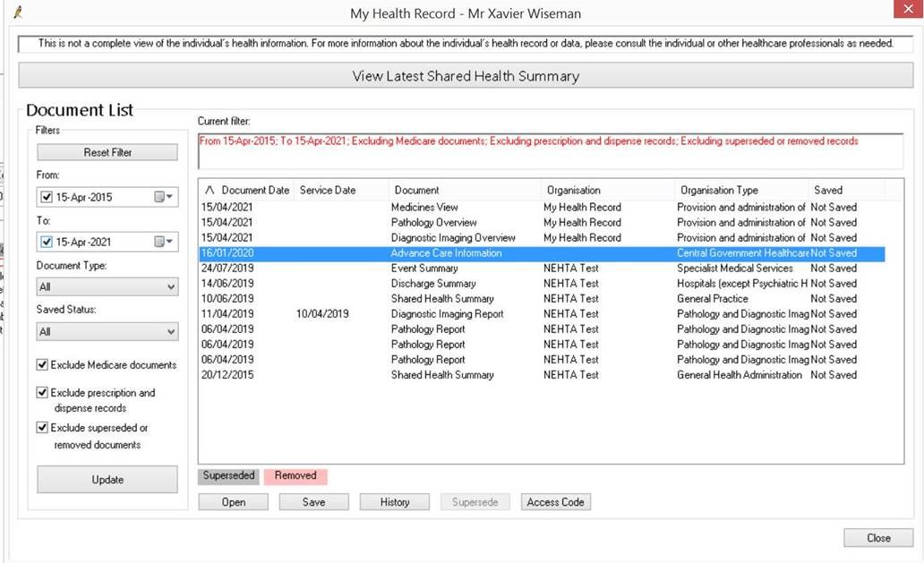924x563 pixels.
Task: Click View Latest Shared Health Summary button
Action: [x=466, y=76]
